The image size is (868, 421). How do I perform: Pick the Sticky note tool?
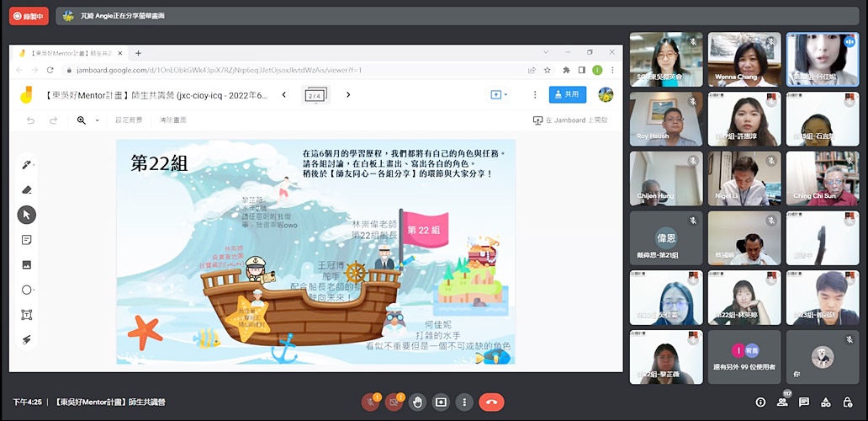coord(27,240)
